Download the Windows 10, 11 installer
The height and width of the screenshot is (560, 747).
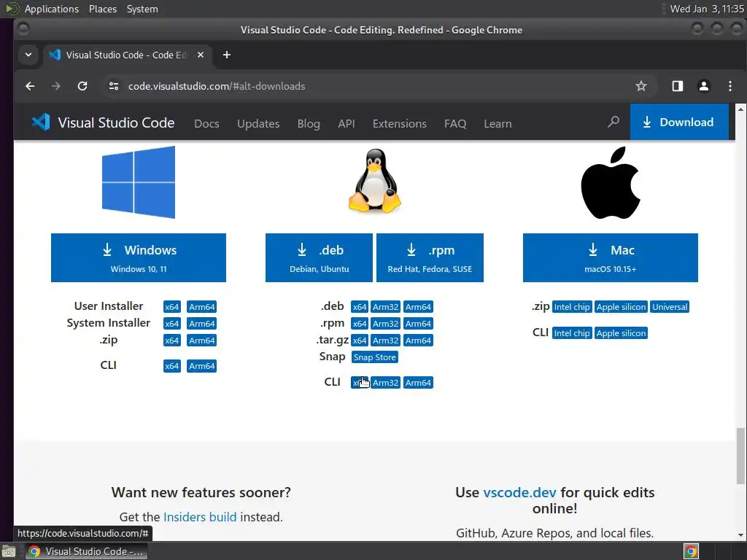pyautogui.click(x=139, y=257)
